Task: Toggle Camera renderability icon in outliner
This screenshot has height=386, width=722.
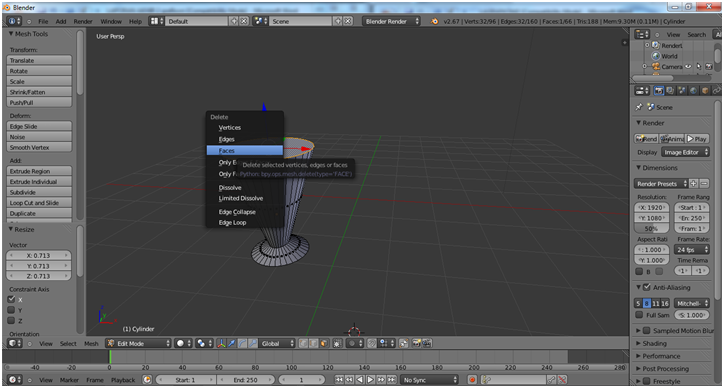Action: [x=709, y=66]
